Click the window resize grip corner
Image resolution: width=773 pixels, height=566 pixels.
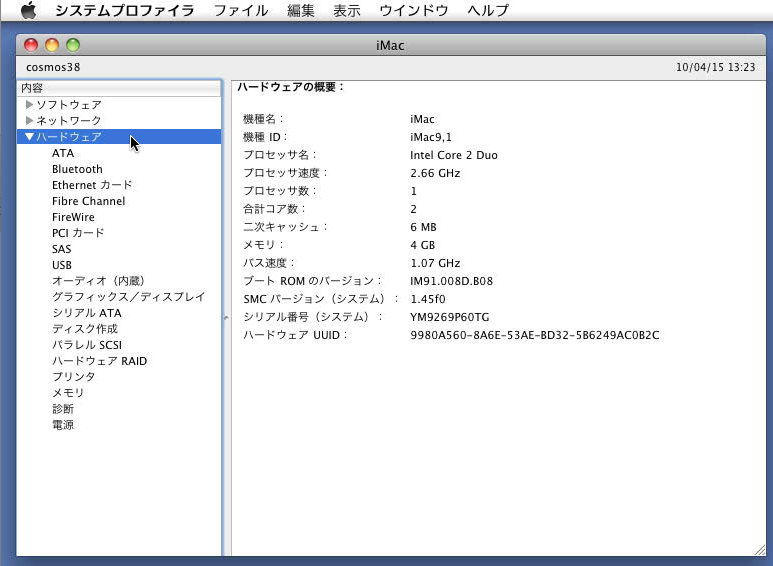click(x=759, y=549)
